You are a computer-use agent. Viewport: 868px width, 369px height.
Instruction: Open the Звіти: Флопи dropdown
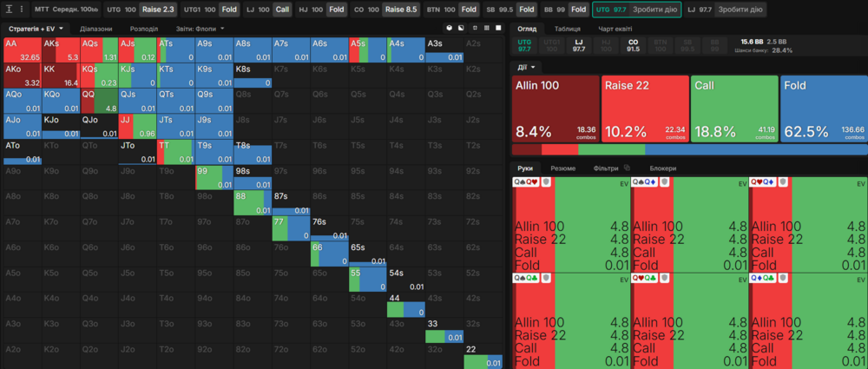(x=200, y=29)
